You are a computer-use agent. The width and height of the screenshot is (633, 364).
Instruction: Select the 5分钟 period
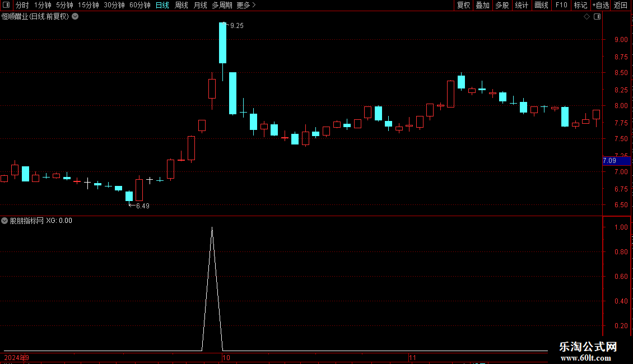(x=64, y=5)
